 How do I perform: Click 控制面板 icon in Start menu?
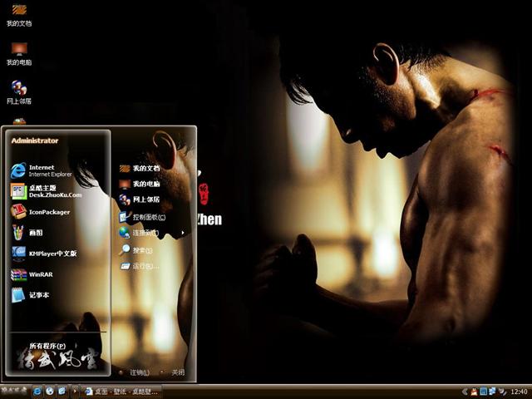coord(125,217)
